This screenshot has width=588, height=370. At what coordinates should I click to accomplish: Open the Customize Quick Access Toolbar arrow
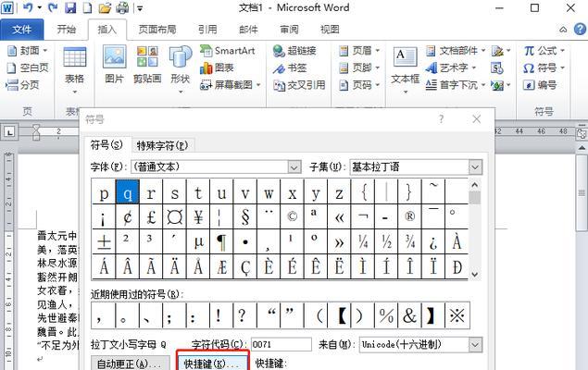click(x=140, y=8)
